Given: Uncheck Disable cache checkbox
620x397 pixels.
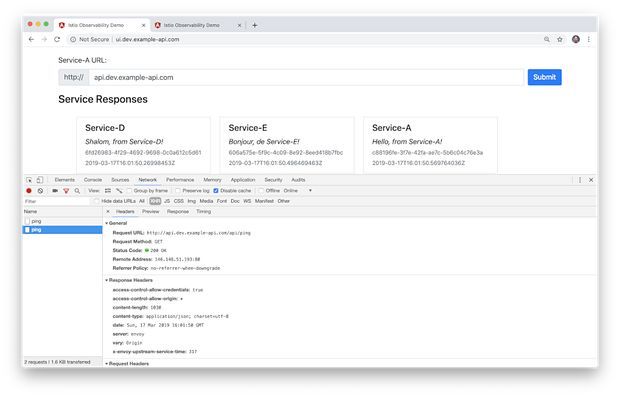Looking at the screenshot, I should [x=216, y=191].
